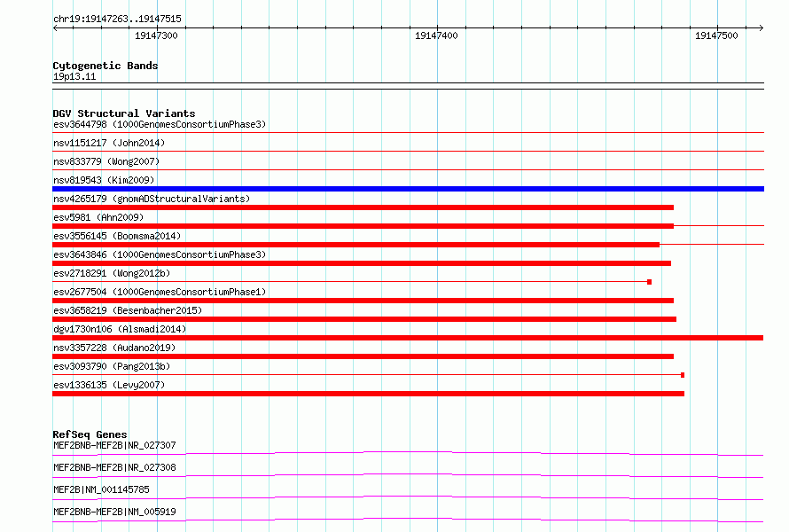The height and width of the screenshot is (532, 789).
Task: Click the red bar under esv1336135
Action: coord(368,394)
